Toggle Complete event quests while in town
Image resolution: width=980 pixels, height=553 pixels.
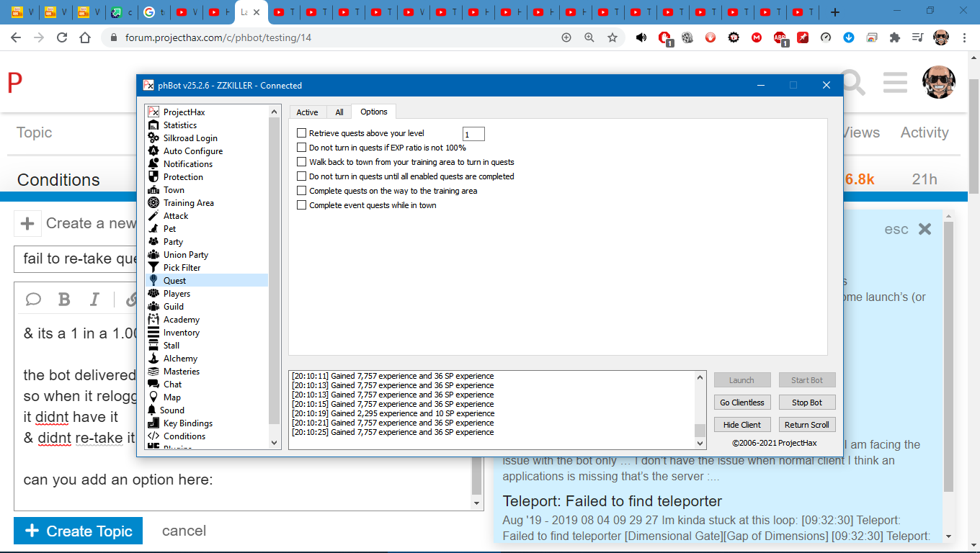pos(302,205)
